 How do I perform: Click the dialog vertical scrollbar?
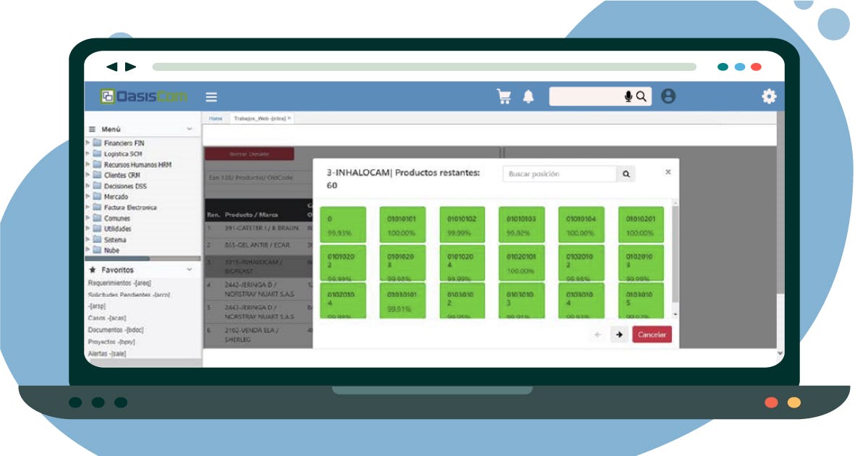pyautogui.click(x=676, y=253)
